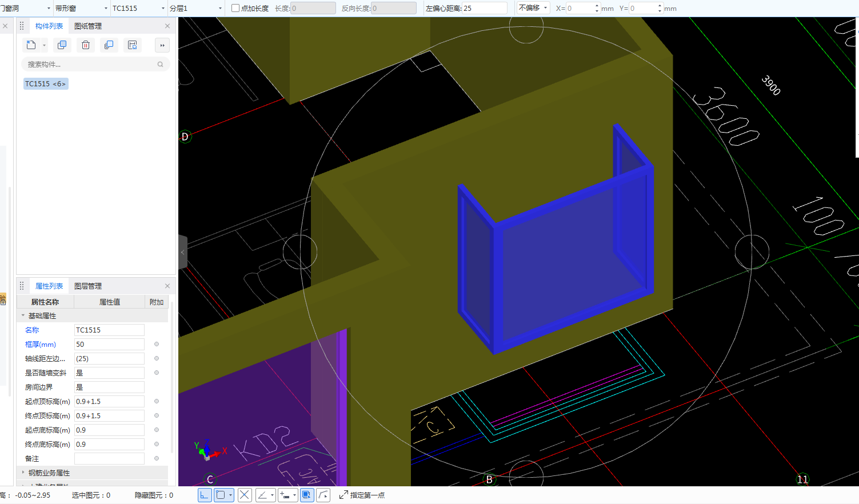The height and width of the screenshot is (504, 859).
Task: Toggle the object snap rectangle icon
Action: pos(221,495)
